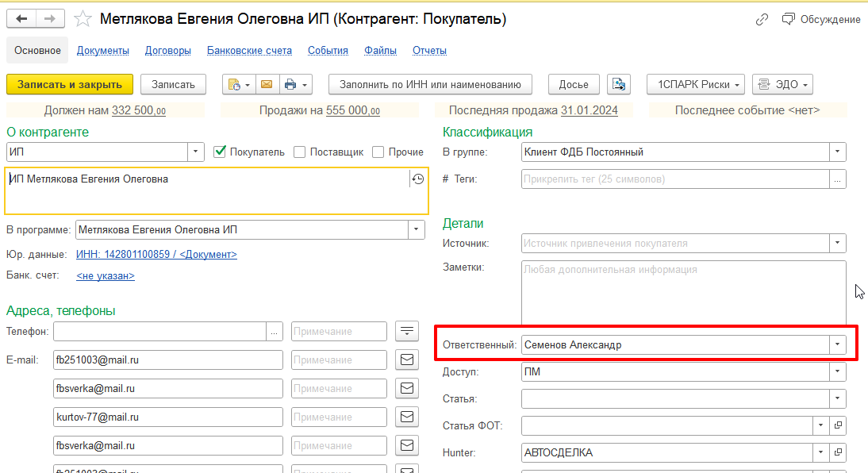
Task: Switch to the Документы tab
Action: click(103, 51)
